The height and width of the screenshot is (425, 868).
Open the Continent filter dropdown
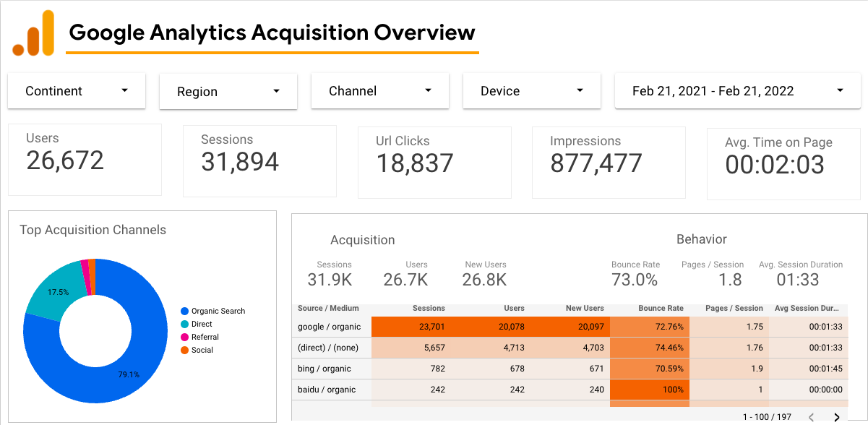[x=77, y=91]
